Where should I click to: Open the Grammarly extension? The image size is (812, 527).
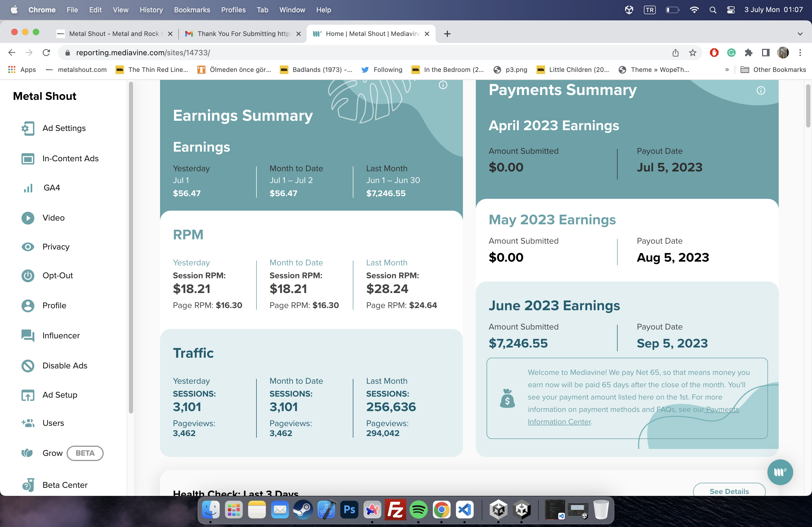(x=731, y=53)
